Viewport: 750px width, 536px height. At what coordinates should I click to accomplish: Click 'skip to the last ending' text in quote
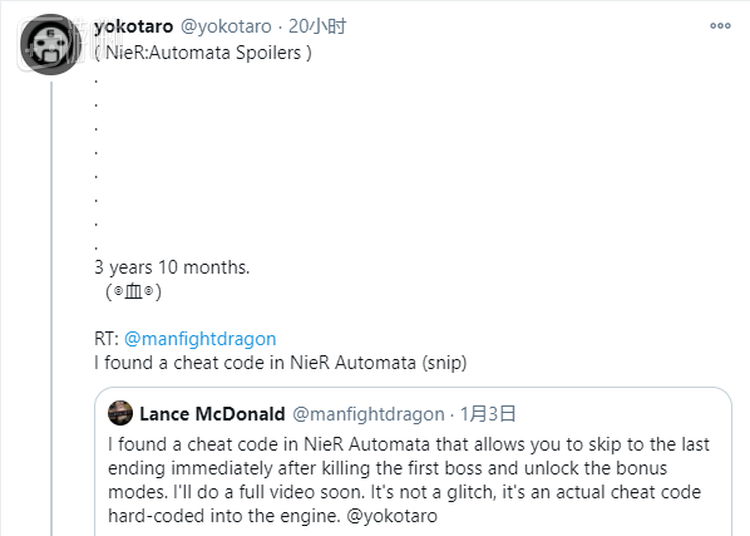pyautogui.click(x=640, y=443)
